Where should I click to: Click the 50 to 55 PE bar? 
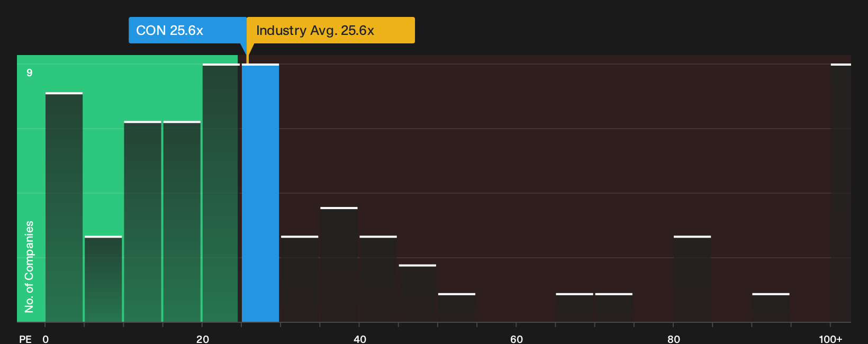[x=457, y=307]
